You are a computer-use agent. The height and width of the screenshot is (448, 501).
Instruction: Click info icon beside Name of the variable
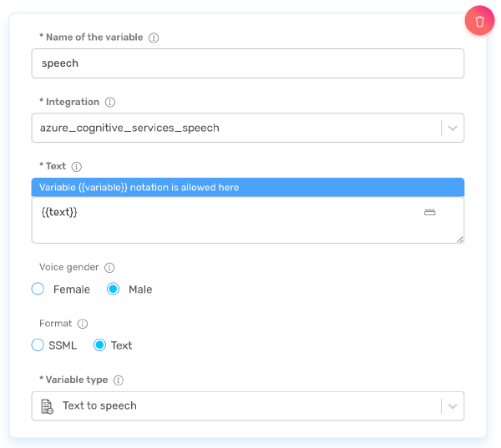154,38
